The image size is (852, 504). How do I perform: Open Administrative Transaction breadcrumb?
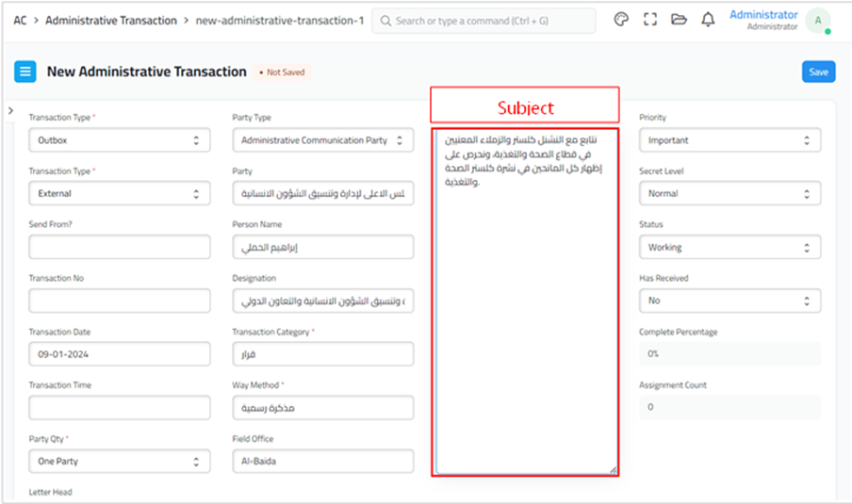pos(111,20)
